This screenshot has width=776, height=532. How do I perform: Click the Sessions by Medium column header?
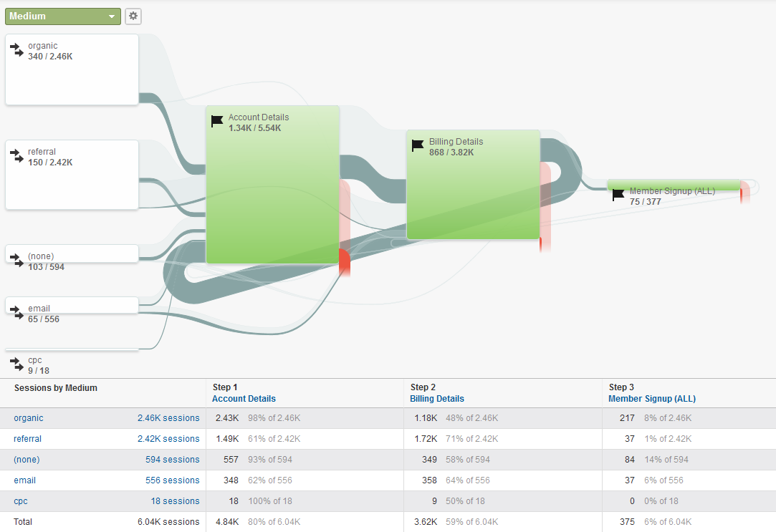pos(55,388)
